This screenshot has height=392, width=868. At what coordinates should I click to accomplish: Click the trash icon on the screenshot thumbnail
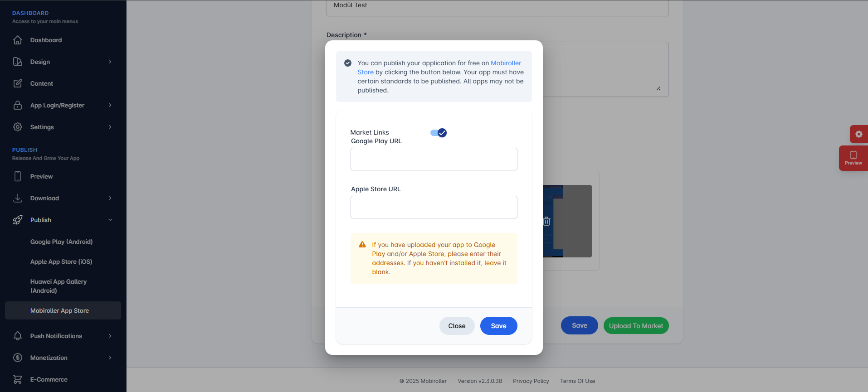[x=547, y=221]
